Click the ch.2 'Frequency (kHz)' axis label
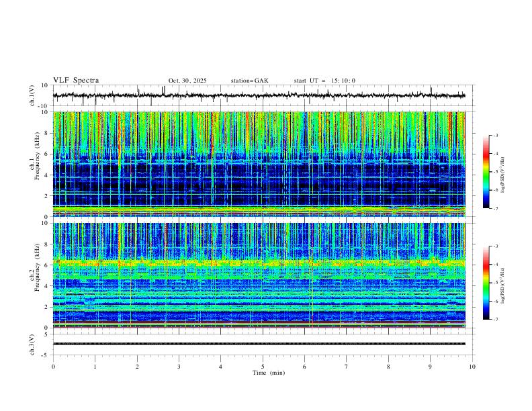The width and height of the screenshot is (532, 411). [x=38, y=268]
